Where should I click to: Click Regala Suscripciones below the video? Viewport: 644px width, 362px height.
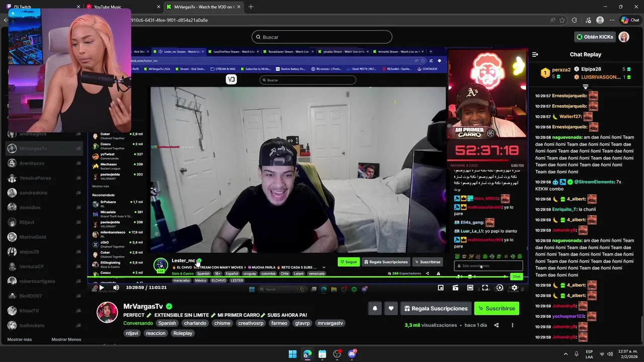pos(436,308)
